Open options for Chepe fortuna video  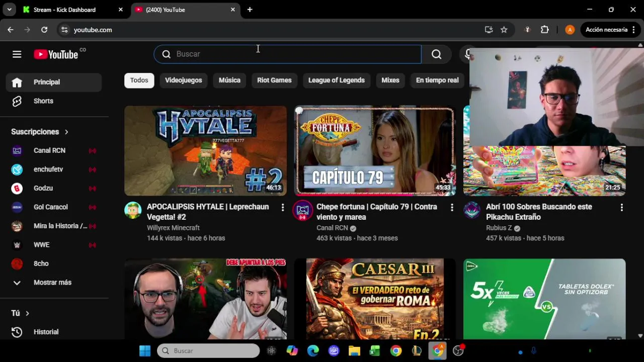point(452,207)
